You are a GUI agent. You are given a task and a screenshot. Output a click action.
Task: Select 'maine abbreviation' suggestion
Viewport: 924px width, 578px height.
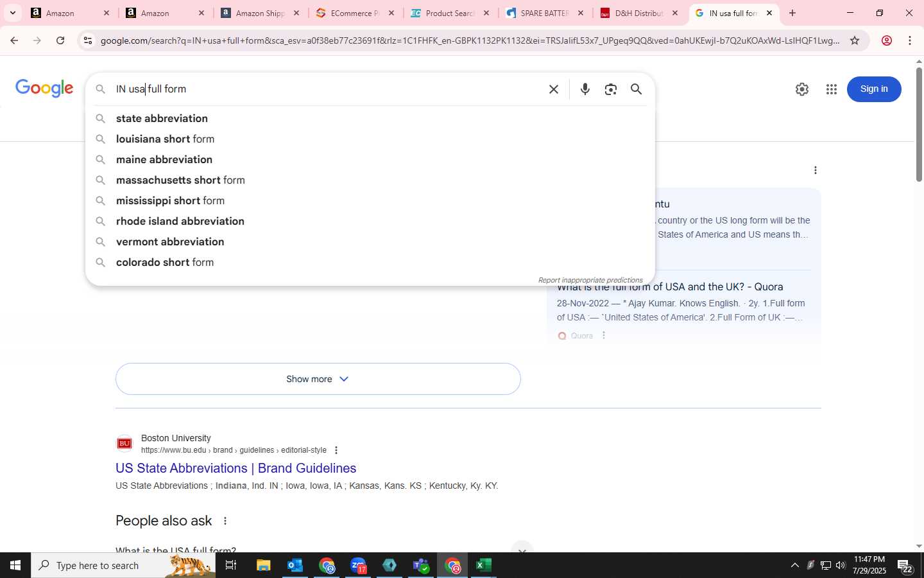point(370,159)
